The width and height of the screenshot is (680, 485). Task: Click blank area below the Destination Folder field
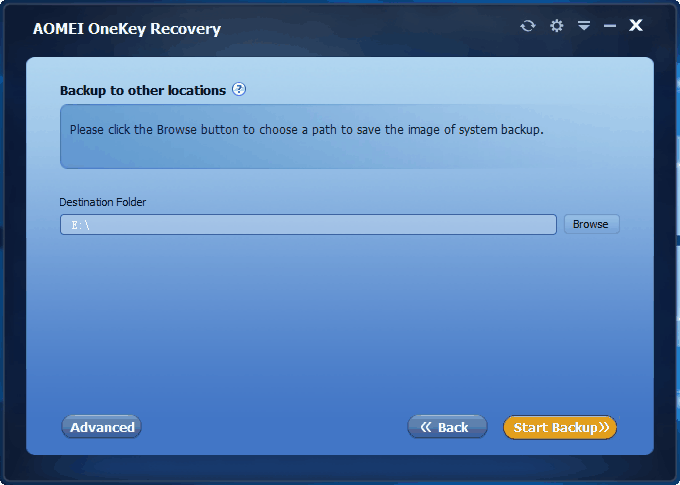pyautogui.click(x=338, y=321)
